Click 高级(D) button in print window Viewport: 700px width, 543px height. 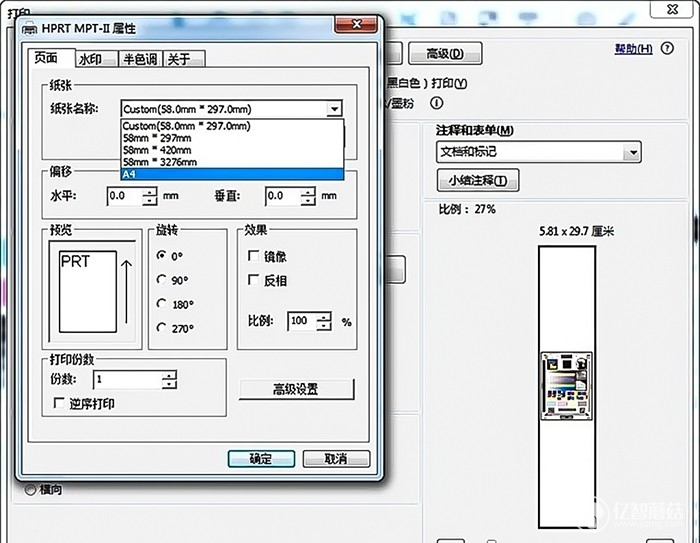point(445,54)
